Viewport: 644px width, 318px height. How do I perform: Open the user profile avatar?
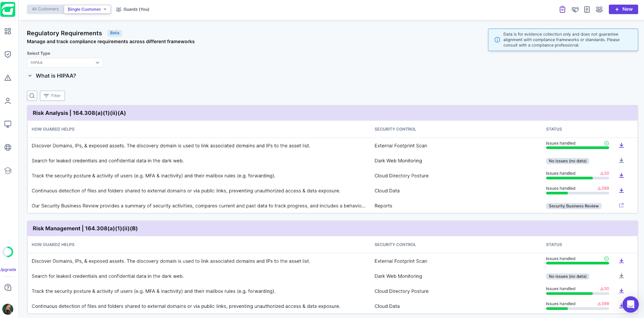[8, 309]
